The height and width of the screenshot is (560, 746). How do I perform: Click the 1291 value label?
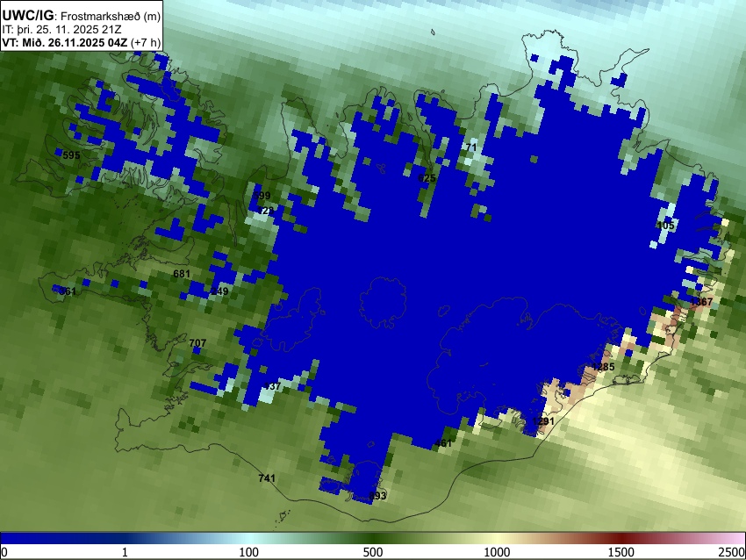tap(543, 421)
